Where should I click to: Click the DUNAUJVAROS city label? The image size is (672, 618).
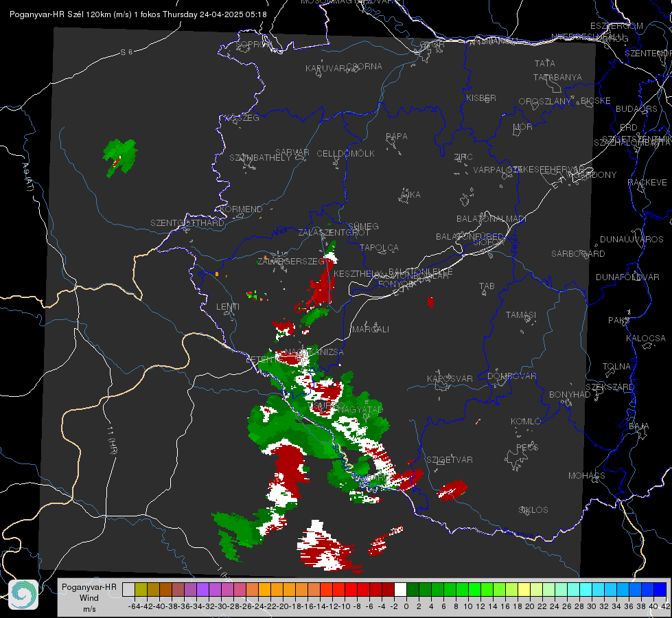(x=632, y=240)
